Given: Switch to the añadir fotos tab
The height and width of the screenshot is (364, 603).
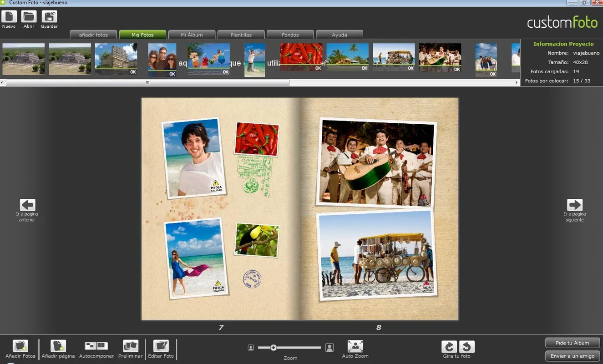Looking at the screenshot, I should coord(93,35).
